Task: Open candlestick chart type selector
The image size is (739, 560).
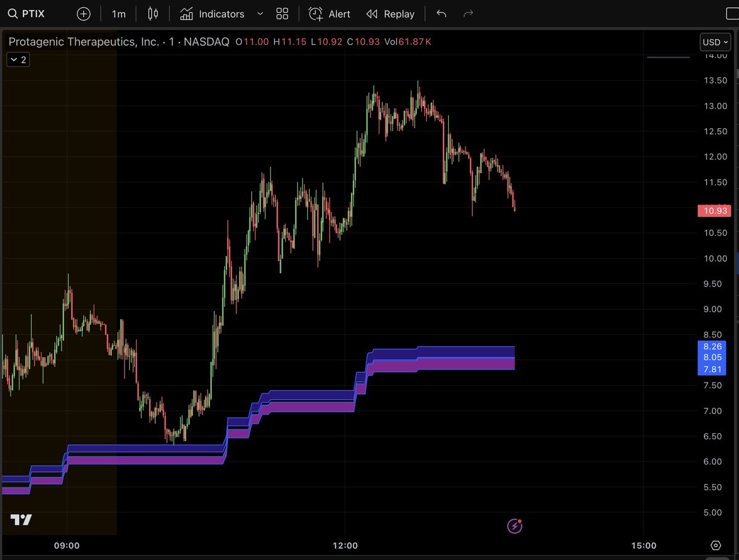Action: point(153,14)
